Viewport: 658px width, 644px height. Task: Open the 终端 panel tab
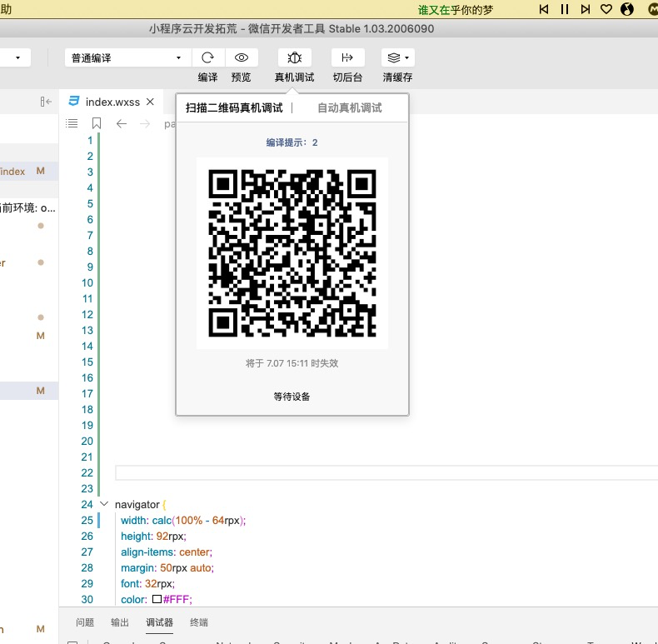point(199,622)
